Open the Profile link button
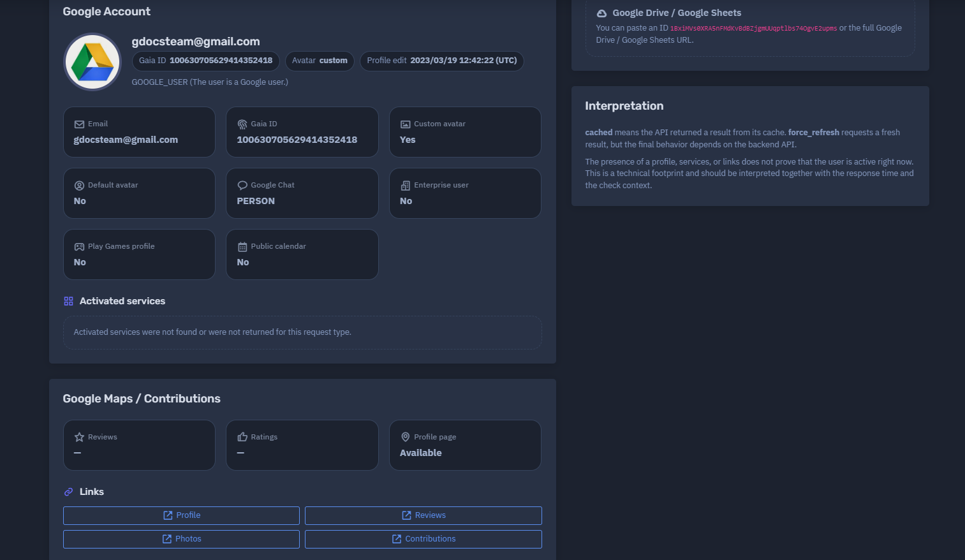 [x=181, y=515]
